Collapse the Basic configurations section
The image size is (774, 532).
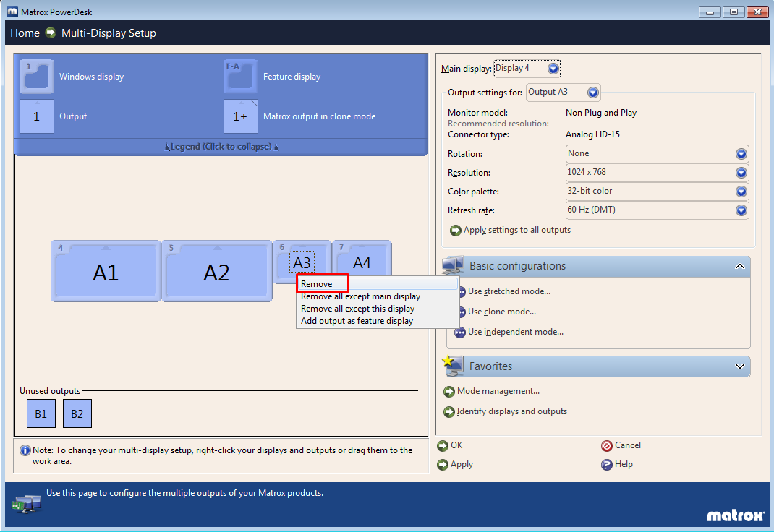(739, 266)
